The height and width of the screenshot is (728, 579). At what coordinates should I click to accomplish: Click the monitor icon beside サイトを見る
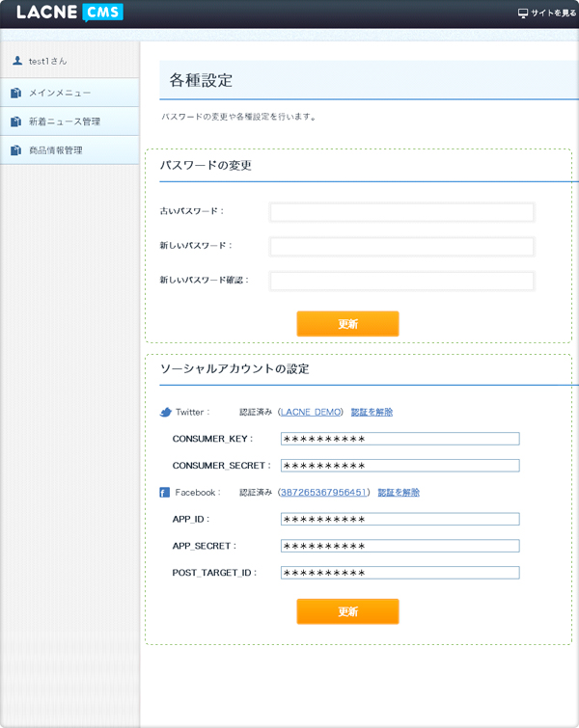click(x=523, y=13)
